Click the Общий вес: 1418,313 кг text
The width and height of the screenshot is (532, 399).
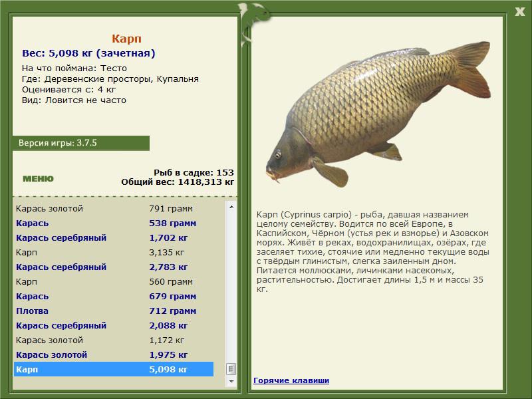[178, 182]
